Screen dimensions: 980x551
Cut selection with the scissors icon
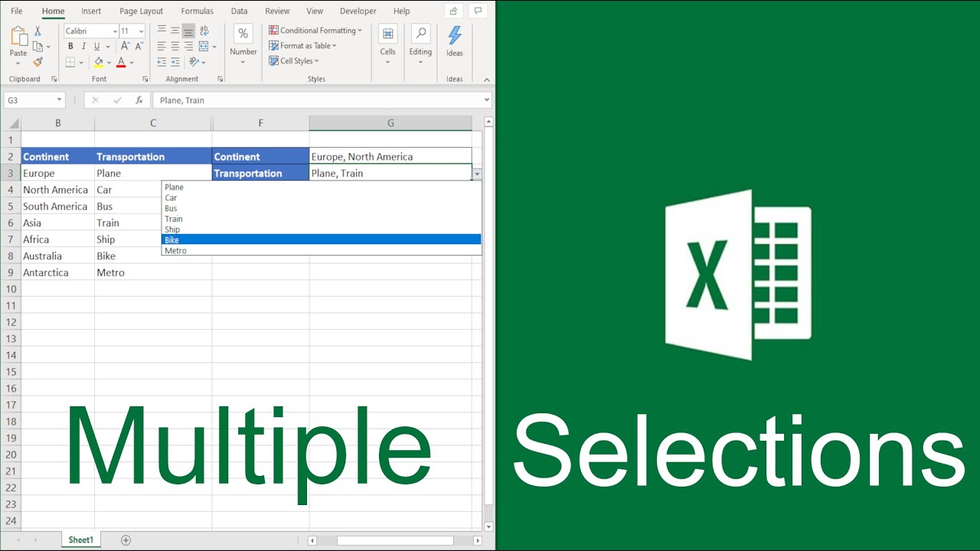click(38, 31)
